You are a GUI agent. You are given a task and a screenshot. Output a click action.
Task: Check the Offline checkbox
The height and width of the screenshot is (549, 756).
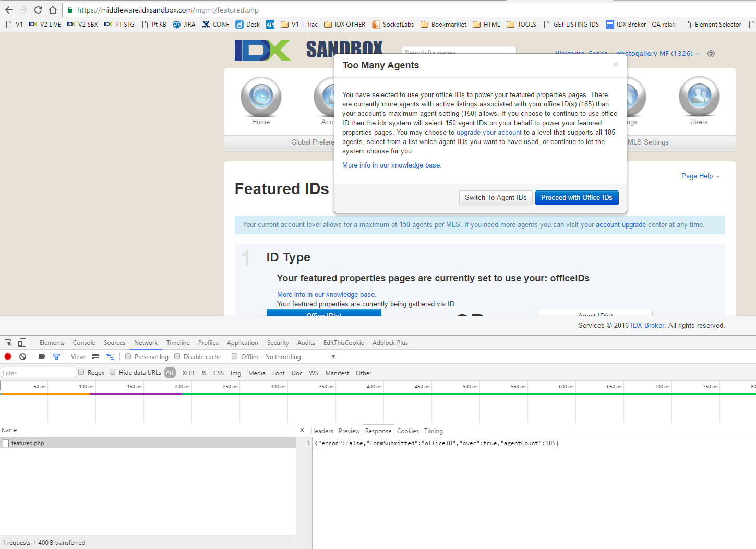click(235, 356)
